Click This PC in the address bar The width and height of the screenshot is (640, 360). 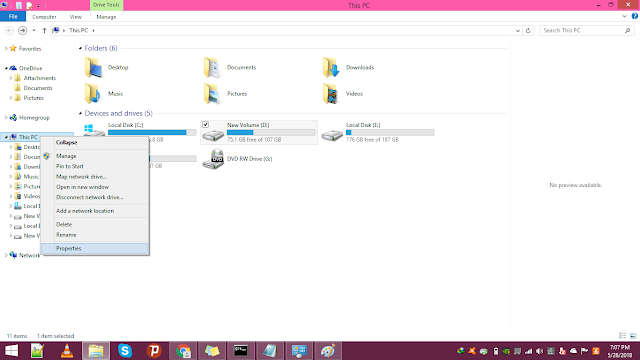click(x=78, y=31)
